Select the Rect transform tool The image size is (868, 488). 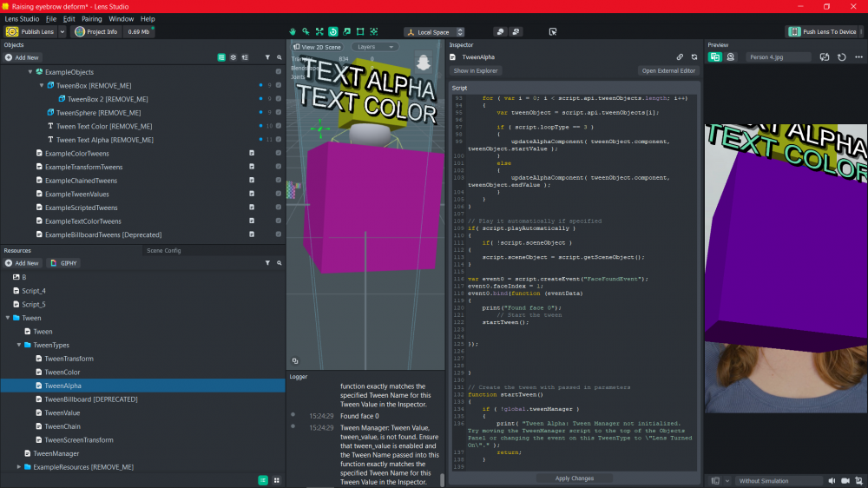click(360, 31)
